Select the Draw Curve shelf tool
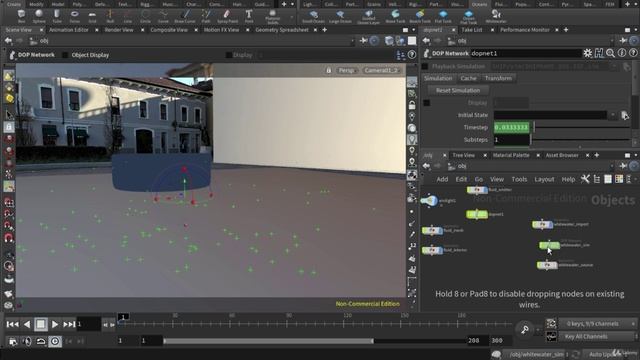This screenshot has height=360, width=640. click(x=184, y=16)
